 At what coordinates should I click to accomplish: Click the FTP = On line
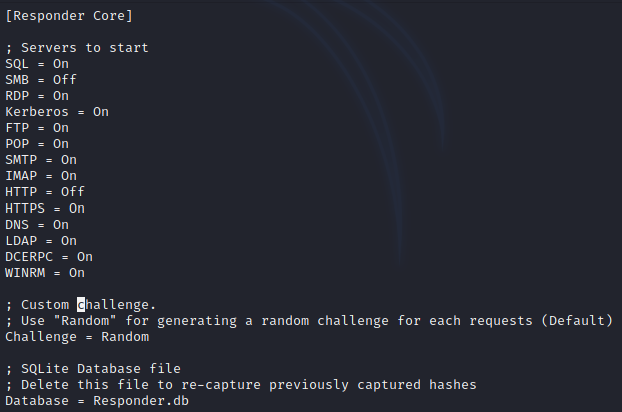tap(37, 128)
